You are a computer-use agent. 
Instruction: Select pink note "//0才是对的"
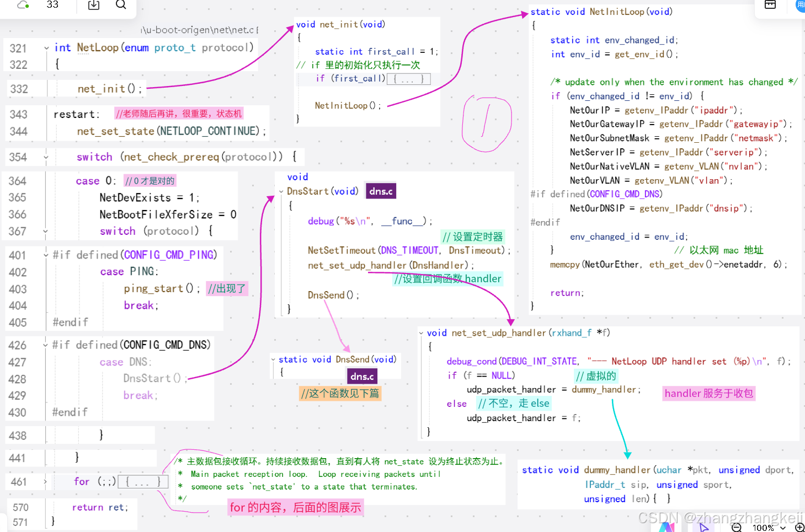coord(150,181)
